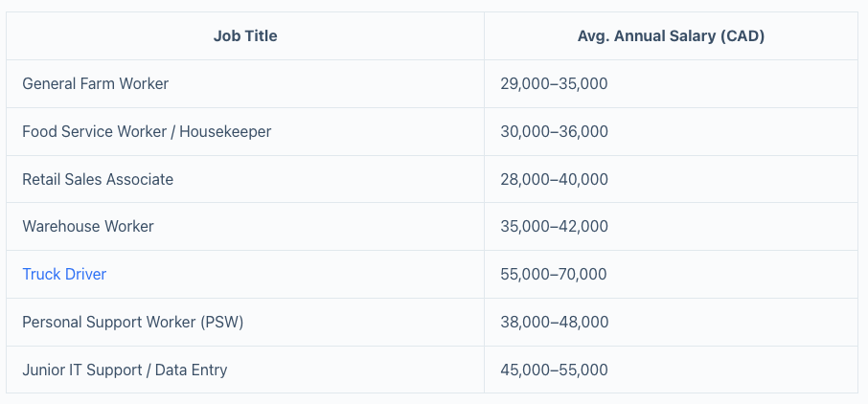
Task: Click the 55,000–70,000 salary value
Action: 554,275
